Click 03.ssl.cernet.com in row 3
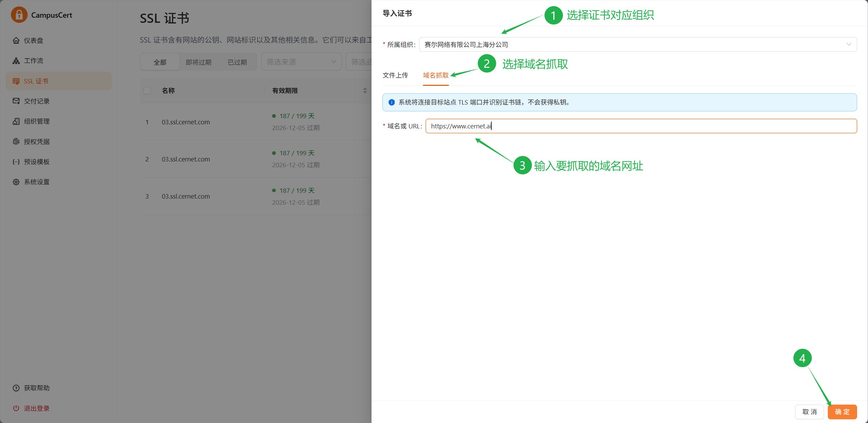Viewport: 868px width, 423px height. [186, 196]
